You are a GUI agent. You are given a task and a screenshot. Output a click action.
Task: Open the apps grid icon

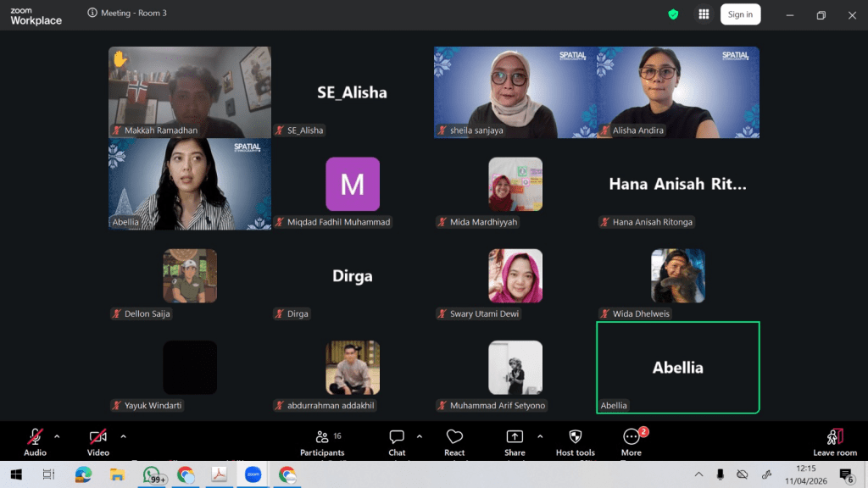(703, 14)
